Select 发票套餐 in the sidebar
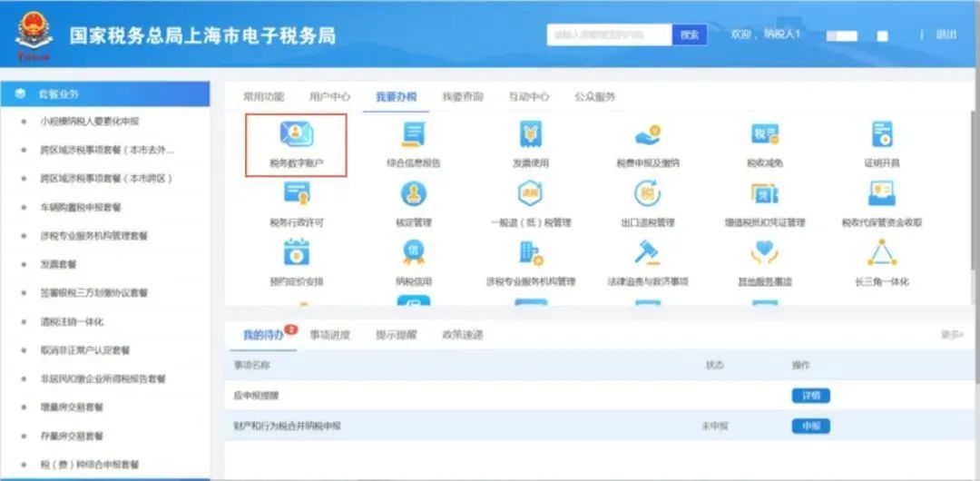The width and height of the screenshot is (980, 481). tap(58, 264)
